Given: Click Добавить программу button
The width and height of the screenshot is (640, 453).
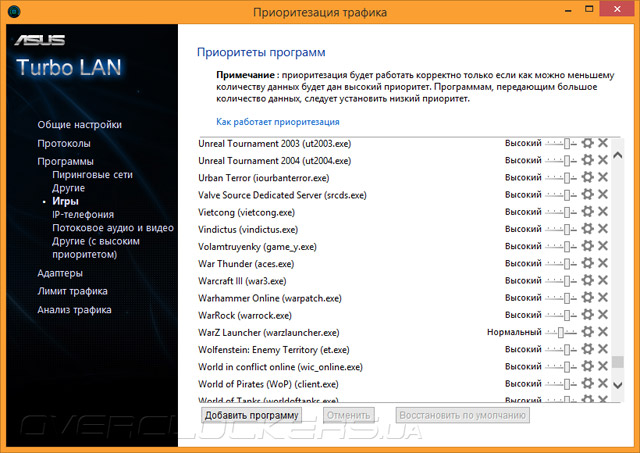Looking at the screenshot, I should 251,415.
